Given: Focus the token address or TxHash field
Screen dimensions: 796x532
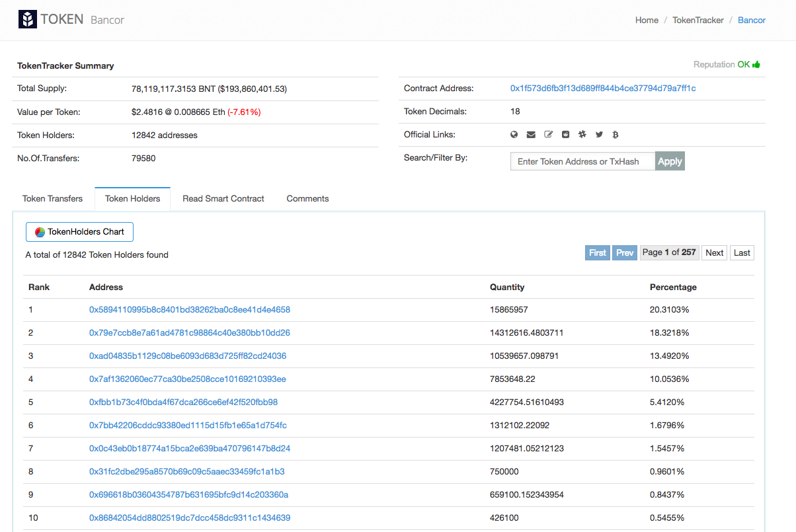Looking at the screenshot, I should [x=583, y=161].
